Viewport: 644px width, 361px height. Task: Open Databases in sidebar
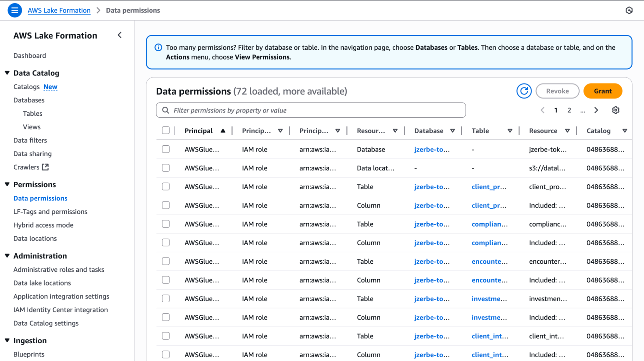(x=29, y=100)
